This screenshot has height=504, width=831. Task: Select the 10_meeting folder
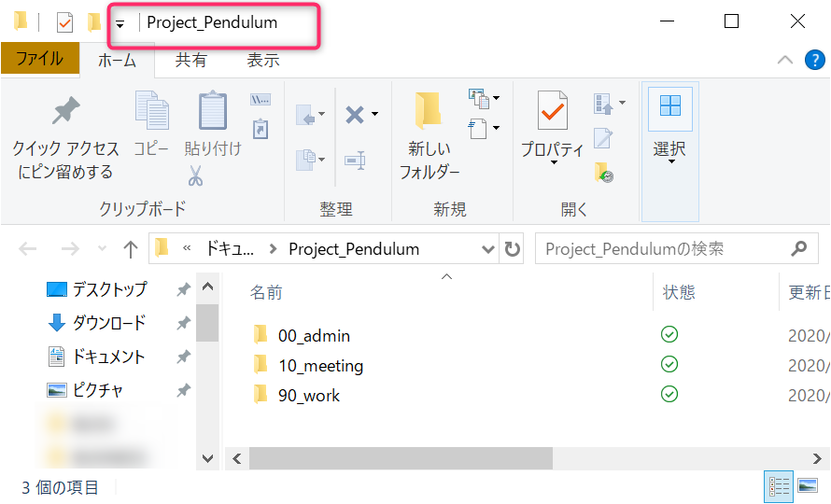[x=320, y=366]
